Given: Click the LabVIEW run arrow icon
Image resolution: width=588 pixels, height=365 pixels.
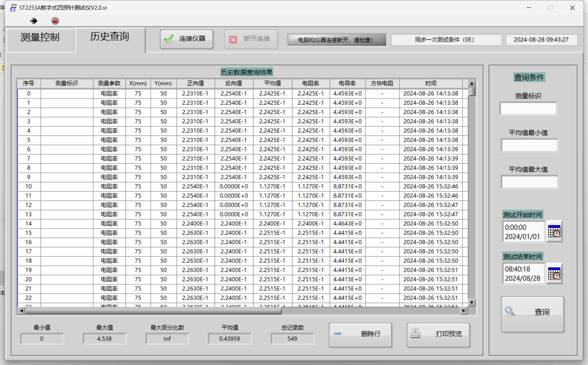Looking at the screenshot, I should pyautogui.click(x=34, y=21).
